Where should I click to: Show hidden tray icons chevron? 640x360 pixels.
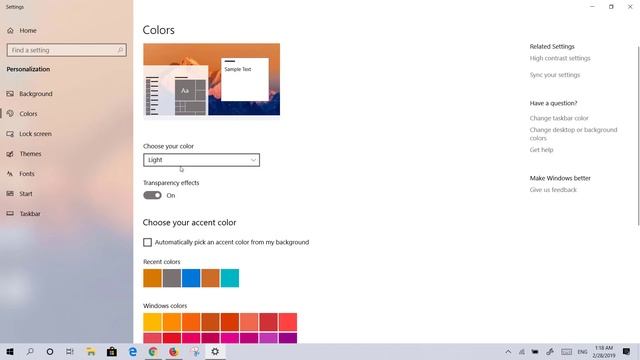pyautogui.click(x=508, y=351)
